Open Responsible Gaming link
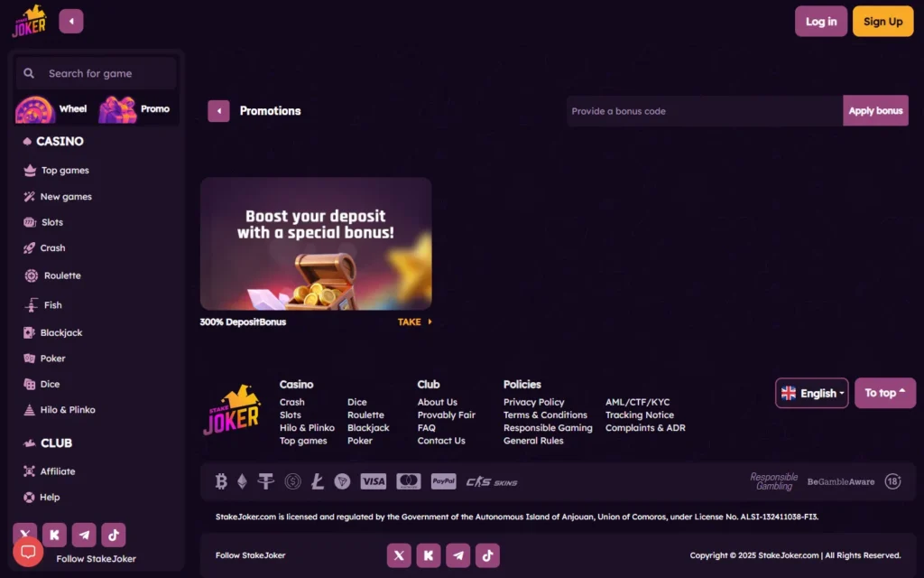Image resolution: width=924 pixels, height=578 pixels. coord(548,428)
